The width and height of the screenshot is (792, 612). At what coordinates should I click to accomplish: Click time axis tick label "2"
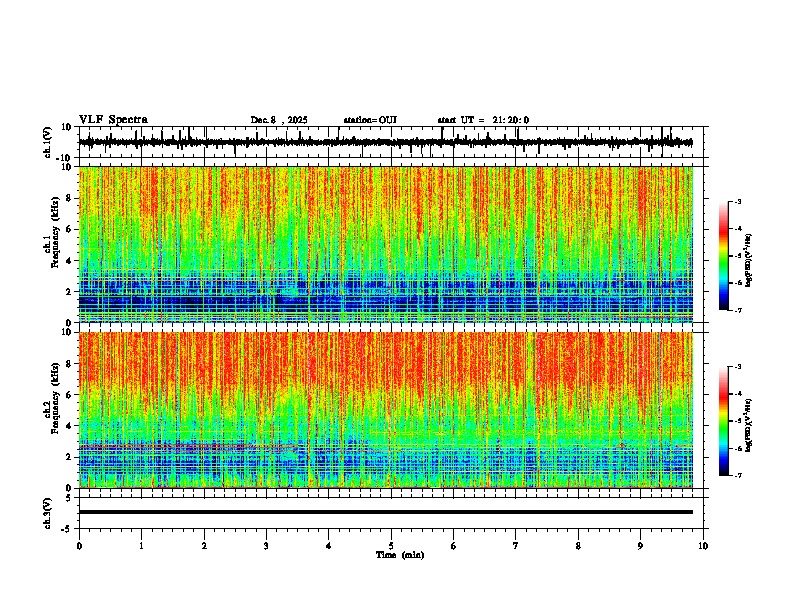204,546
